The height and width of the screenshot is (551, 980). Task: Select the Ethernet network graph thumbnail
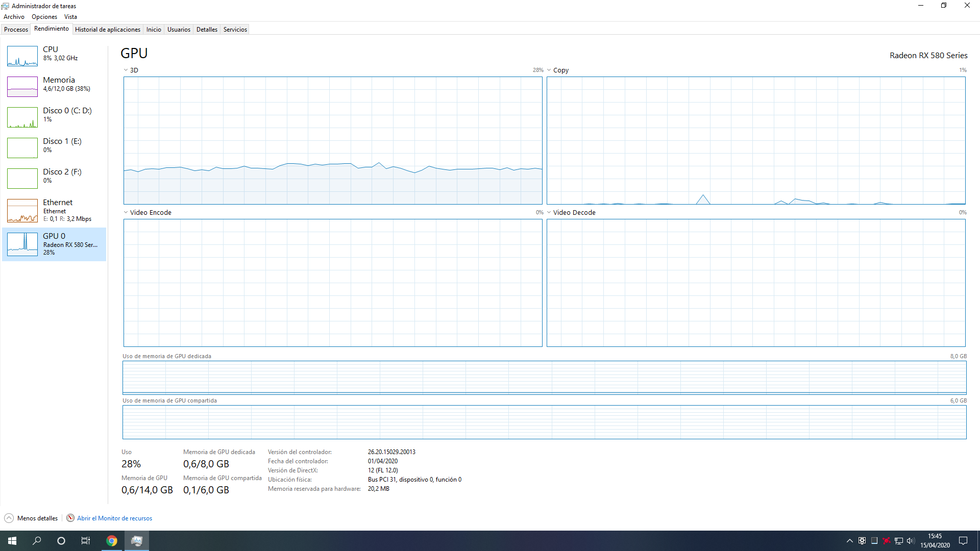point(22,211)
